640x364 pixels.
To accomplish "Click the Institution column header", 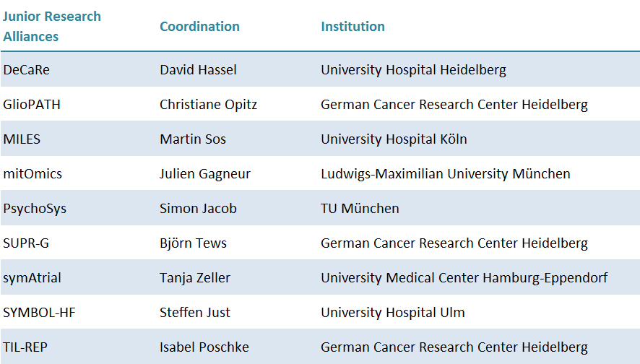I will (x=353, y=27).
